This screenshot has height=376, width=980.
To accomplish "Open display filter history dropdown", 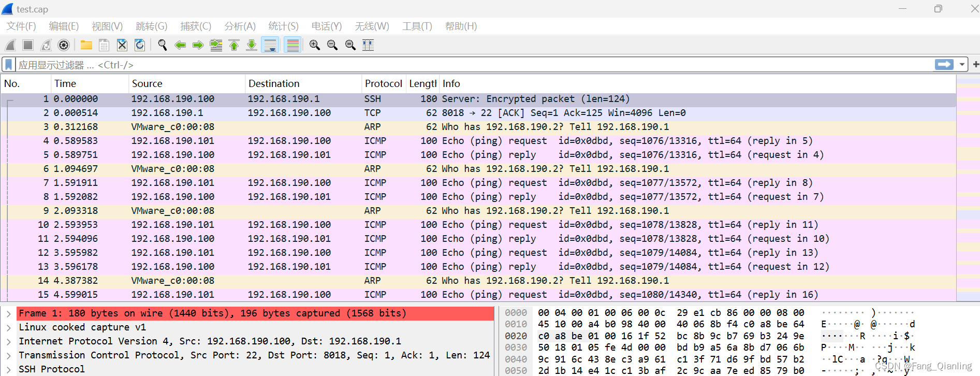I will point(962,65).
